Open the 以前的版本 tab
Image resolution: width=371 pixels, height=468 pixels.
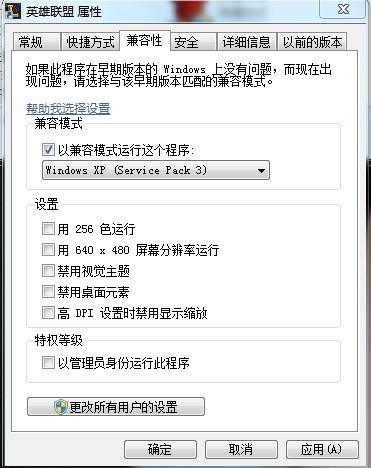[x=312, y=42]
